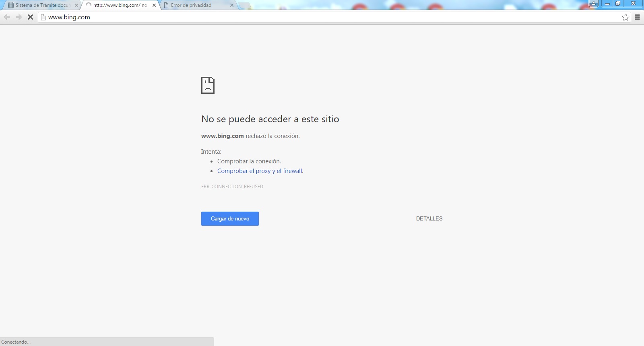
Task: Click the browser forward arrow
Action: tap(19, 17)
